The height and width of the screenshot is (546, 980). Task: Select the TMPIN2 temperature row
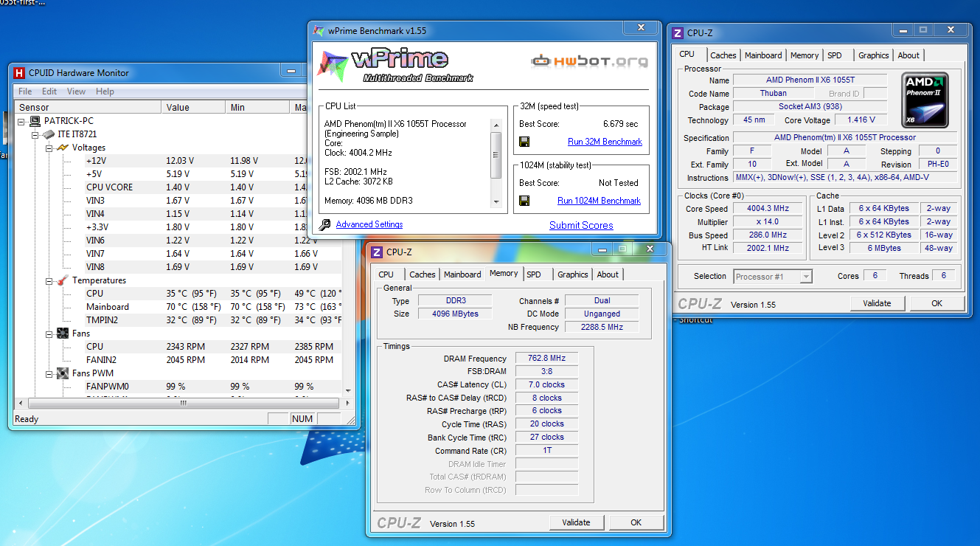[x=178, y=320]
